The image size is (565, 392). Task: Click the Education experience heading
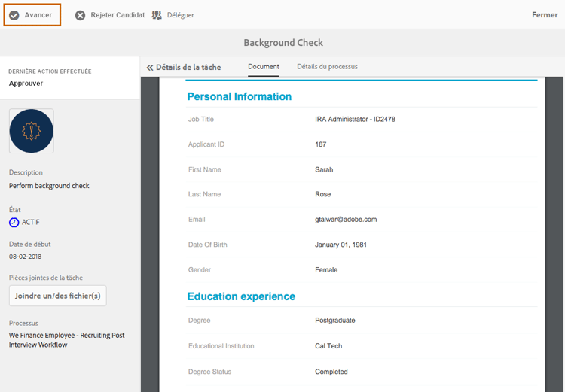coord(241,296)
